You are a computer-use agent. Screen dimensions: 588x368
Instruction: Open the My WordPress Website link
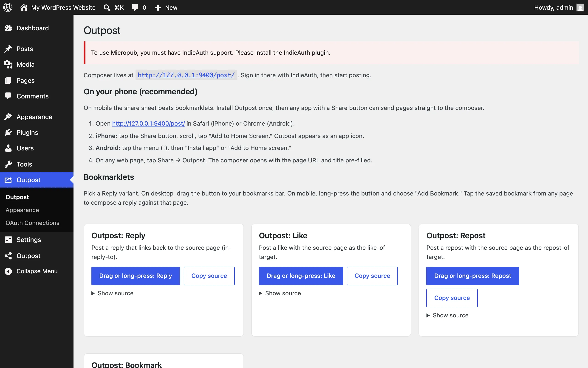click(x=63, y=8)
